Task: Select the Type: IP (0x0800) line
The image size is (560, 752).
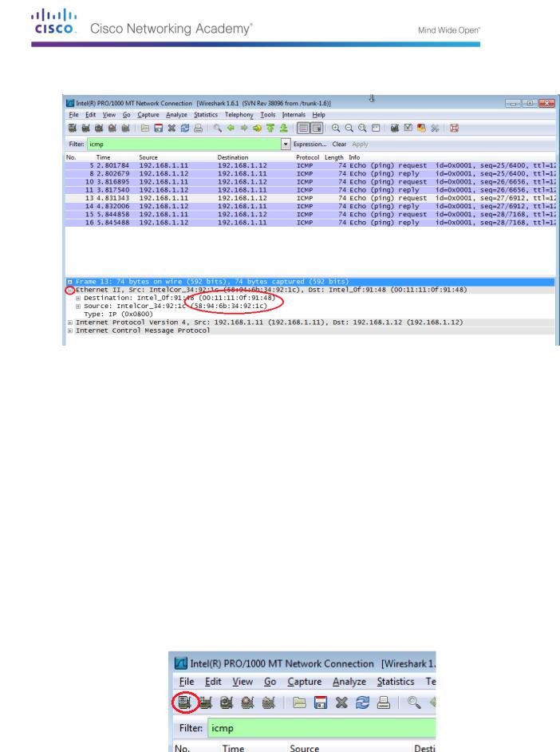Action: click(118, 315)
